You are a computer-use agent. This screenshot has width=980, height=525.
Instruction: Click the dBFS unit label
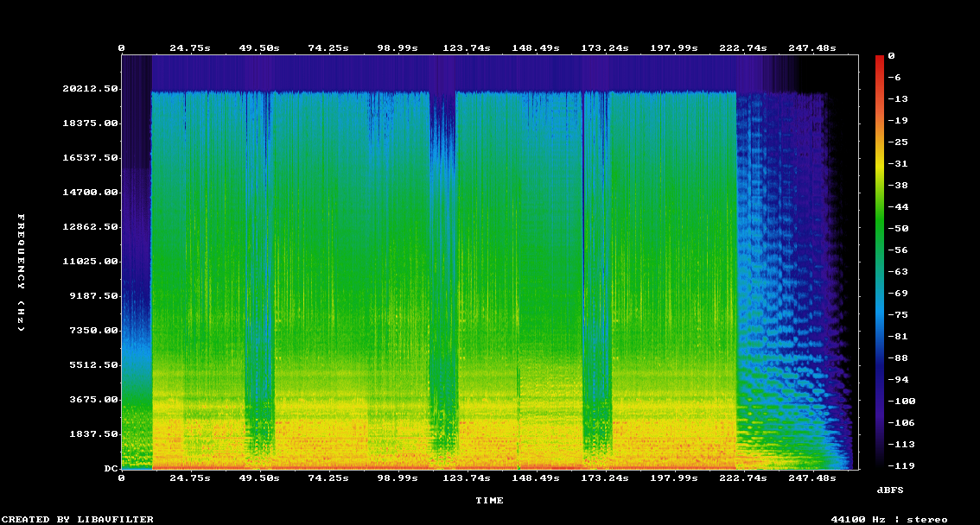[889, 490]
